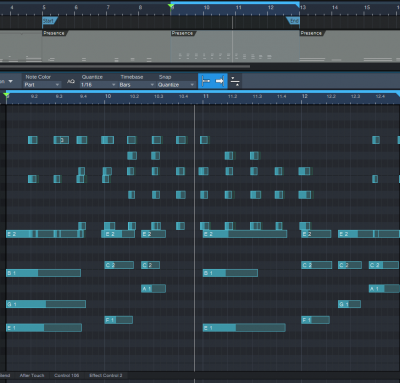Open the Snap dropdown showing Quantize
Image resolution: width=400 pixels, height=383 pixels.
176,85
